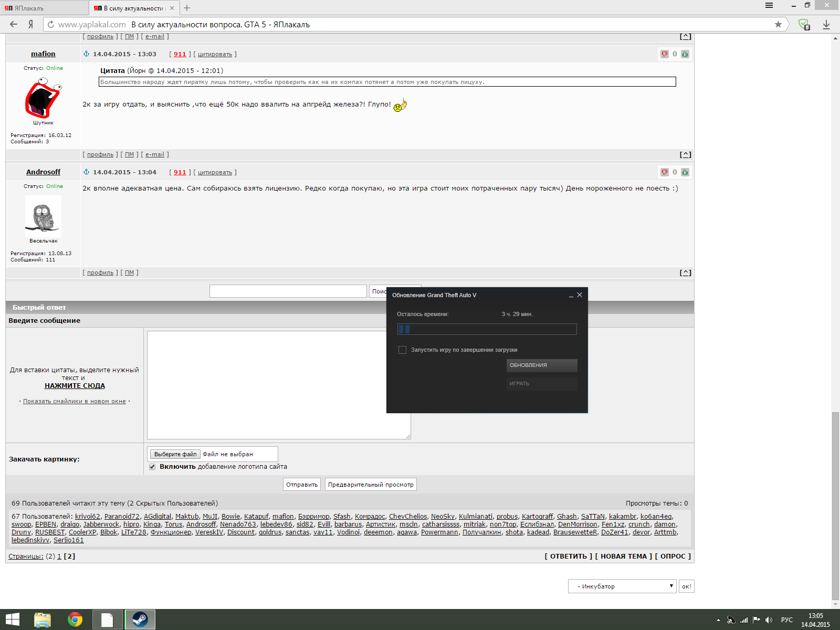Image resolution: width=840 pixels, height=630 pixels.
Task: Click the 'ОТВЕТИТЬ' link
Action: point(569,556)
